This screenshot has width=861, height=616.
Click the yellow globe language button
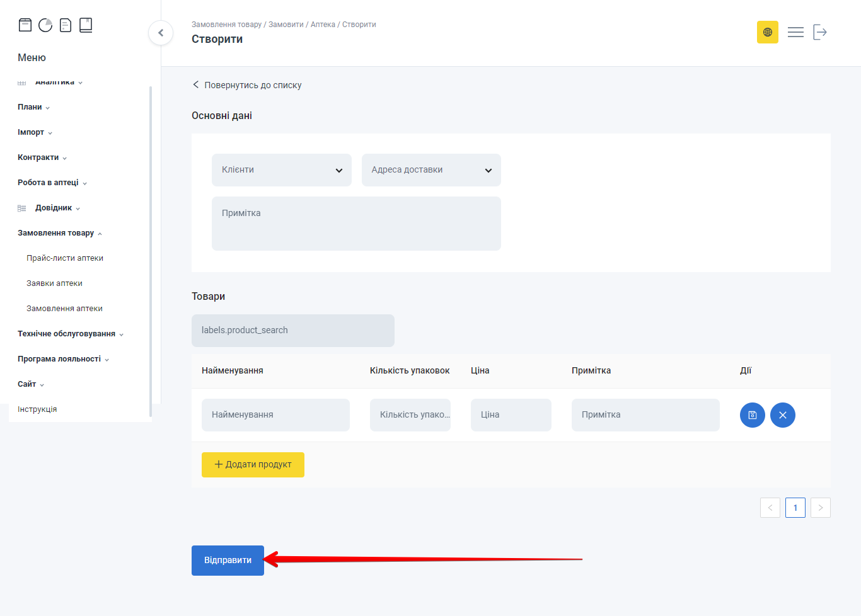[x=767, y=32]
